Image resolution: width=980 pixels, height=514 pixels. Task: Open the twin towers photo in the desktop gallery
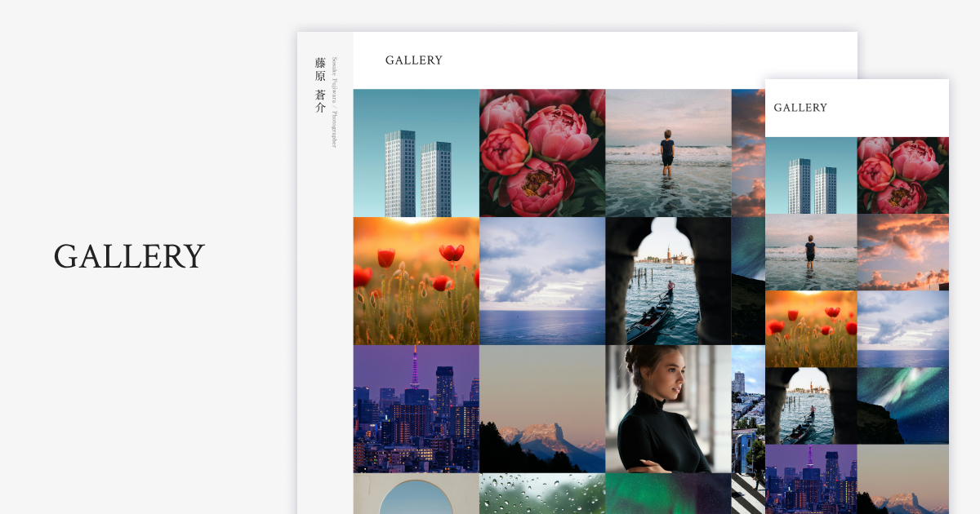pyautogui.click(x=416, y=153)
